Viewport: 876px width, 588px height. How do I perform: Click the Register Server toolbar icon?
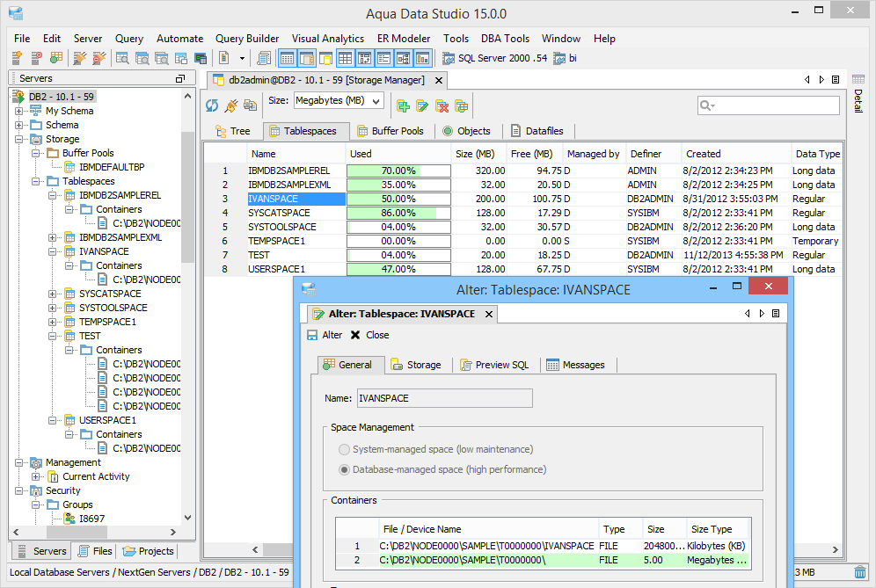17,57
